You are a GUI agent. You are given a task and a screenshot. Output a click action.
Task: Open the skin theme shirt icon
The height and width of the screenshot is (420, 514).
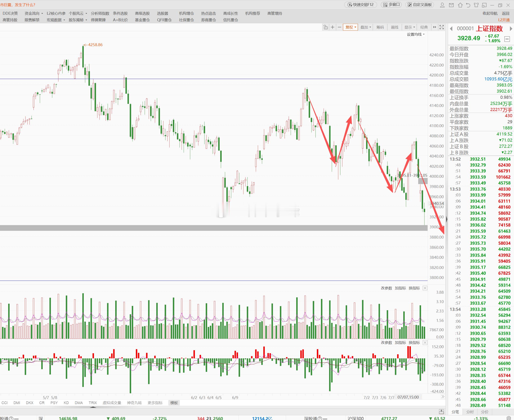click(x=476, y=5)
